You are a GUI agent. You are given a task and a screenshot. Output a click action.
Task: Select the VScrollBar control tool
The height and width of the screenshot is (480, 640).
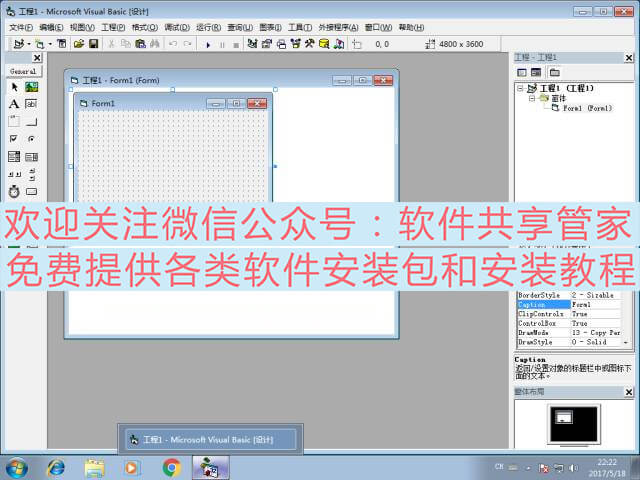[31, 174]
